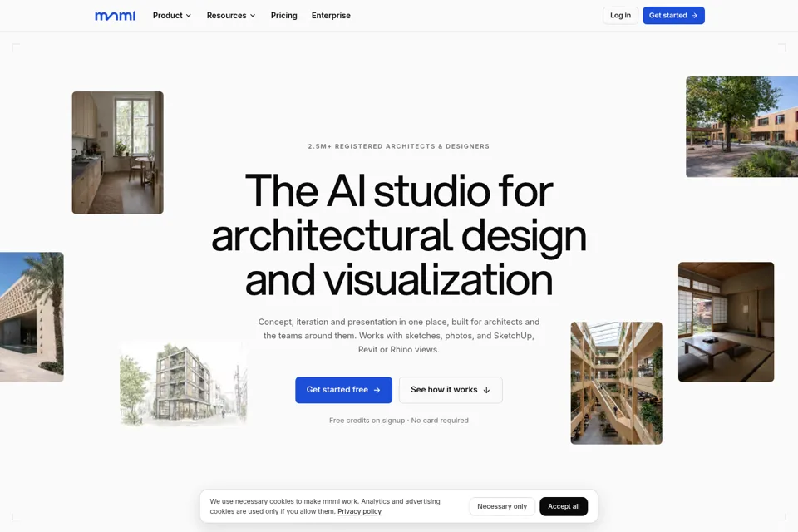Click the header Get started button
Viewport: 798px width, 532px height.
[x=673, y=16]
